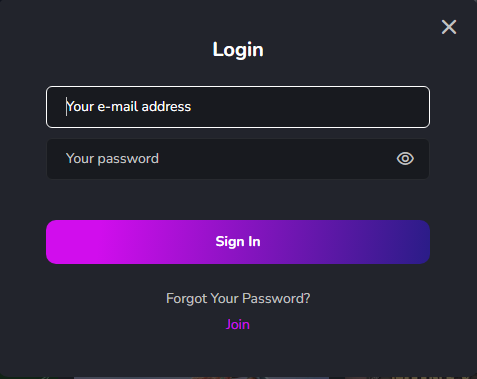
Task: Go to registration by clicking Join
Action: click(238, 325)
